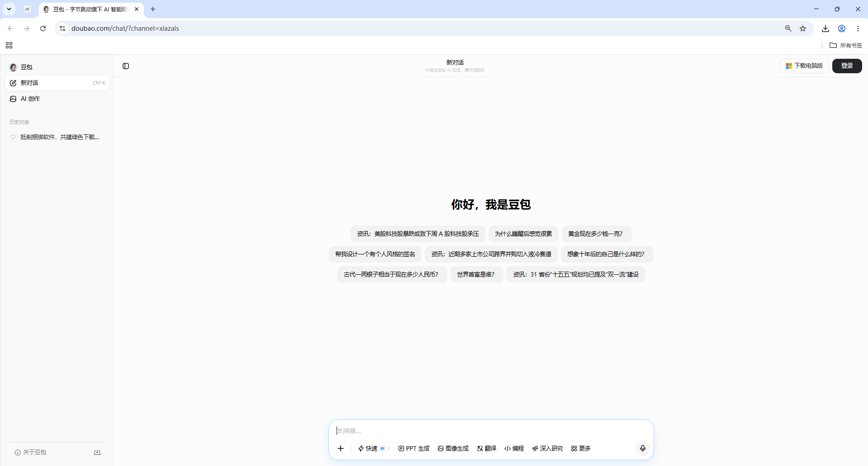Screen dimensions: 868x466
Task: Choose the PPT 生成 skill
Action: (x=414, y=448)
